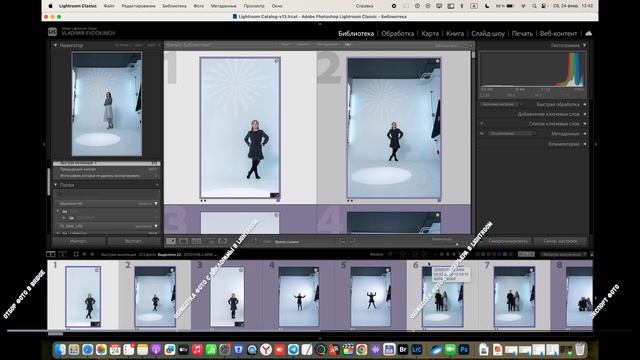
Task: Select the second window display icon
Action: tap(62, 254)
